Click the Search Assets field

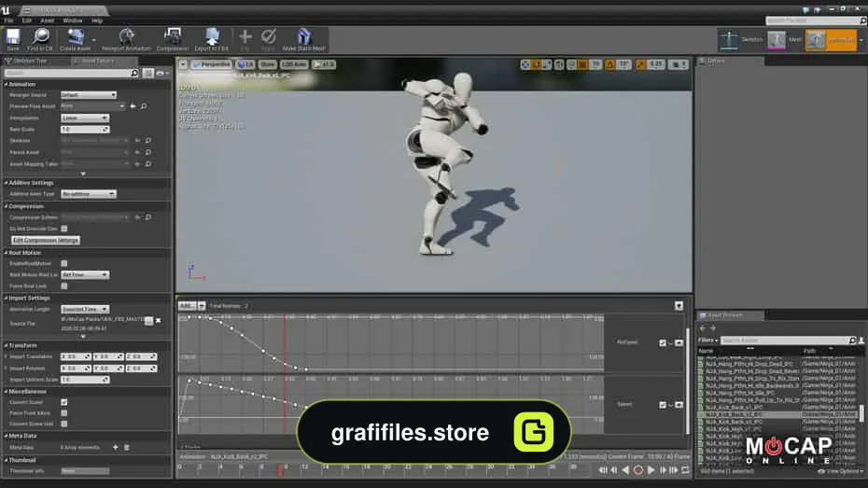point(788,341)
